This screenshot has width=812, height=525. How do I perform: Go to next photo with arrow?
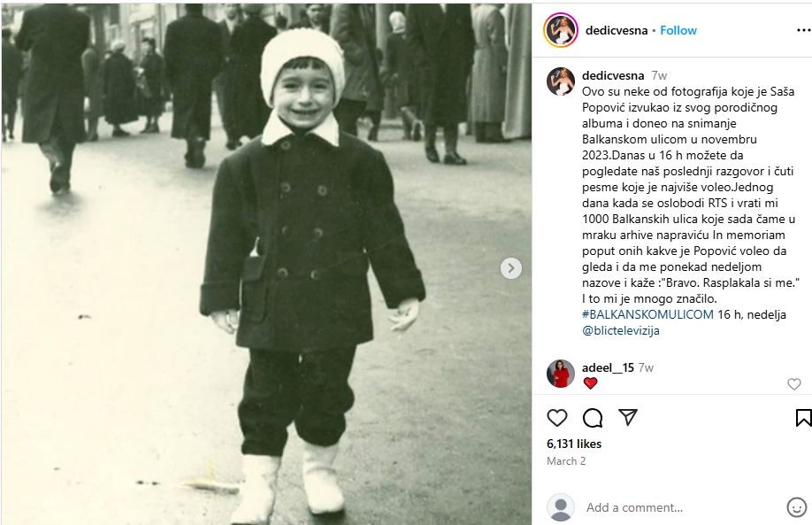(x=511, y=268)
